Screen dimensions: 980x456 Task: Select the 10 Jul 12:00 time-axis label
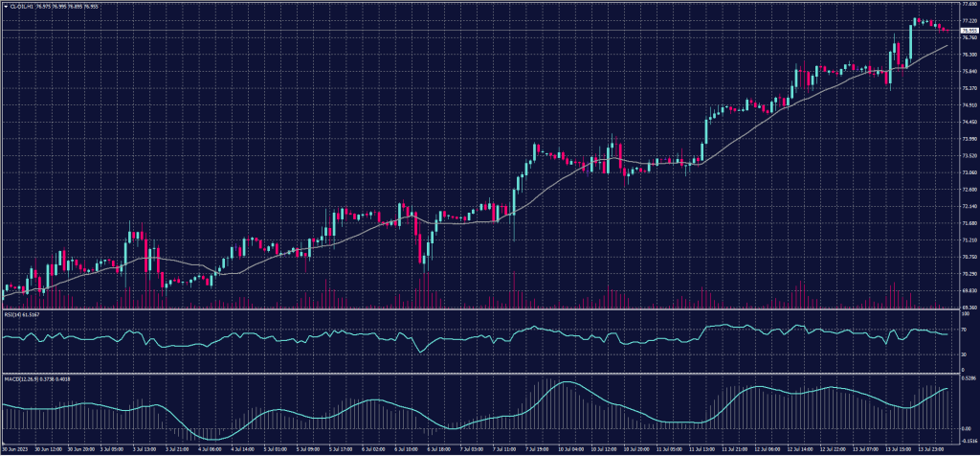[604, 448]
